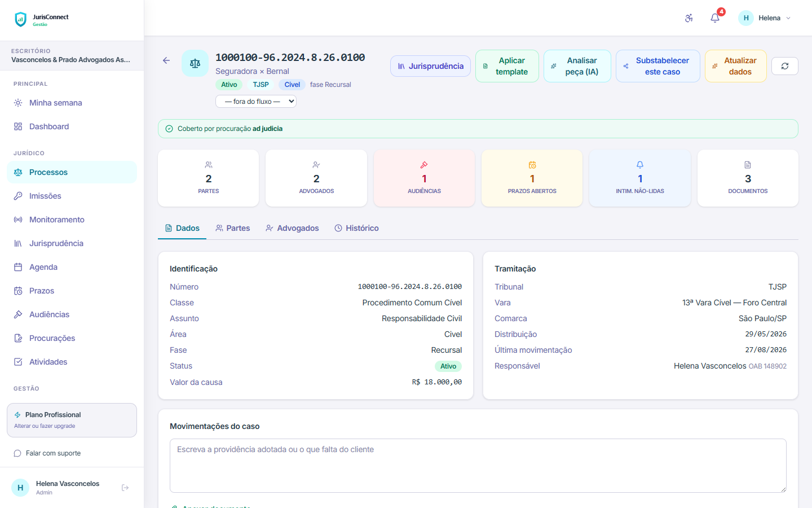
Task: Switch to the Advogados tab
Action: (x=292, y=228)
